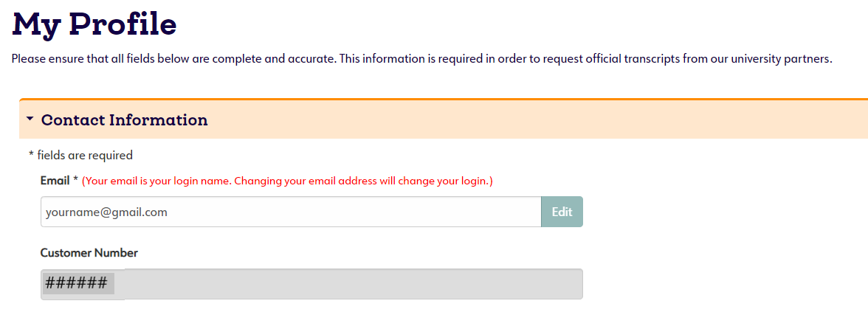The image size is (868, 312).
Task: Click the "* fields are required" note
Action: coord(80,155)
